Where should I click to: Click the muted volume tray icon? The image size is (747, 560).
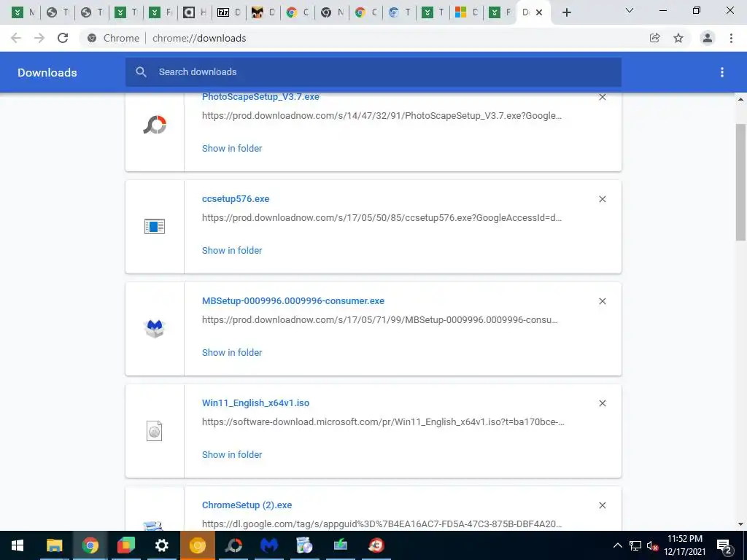click(653, 545)
